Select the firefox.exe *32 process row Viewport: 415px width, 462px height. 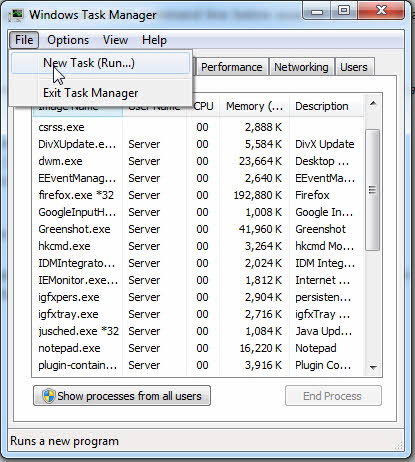click(x=199, y=195)
